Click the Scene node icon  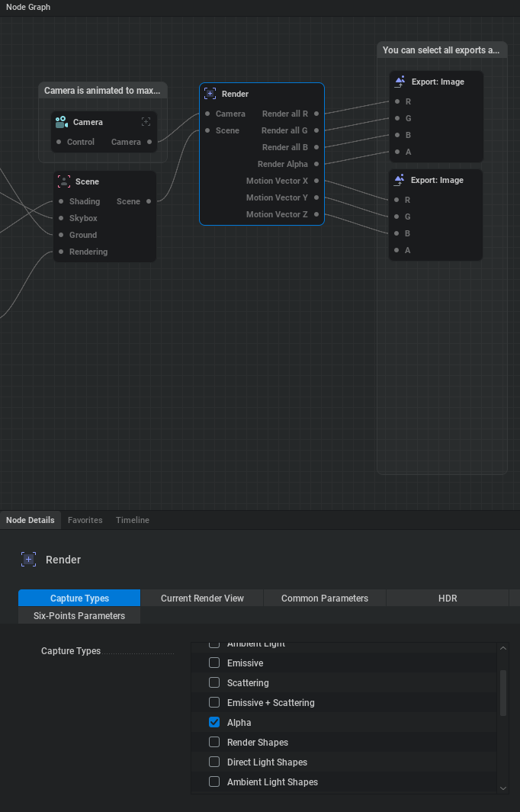(63, 181)
